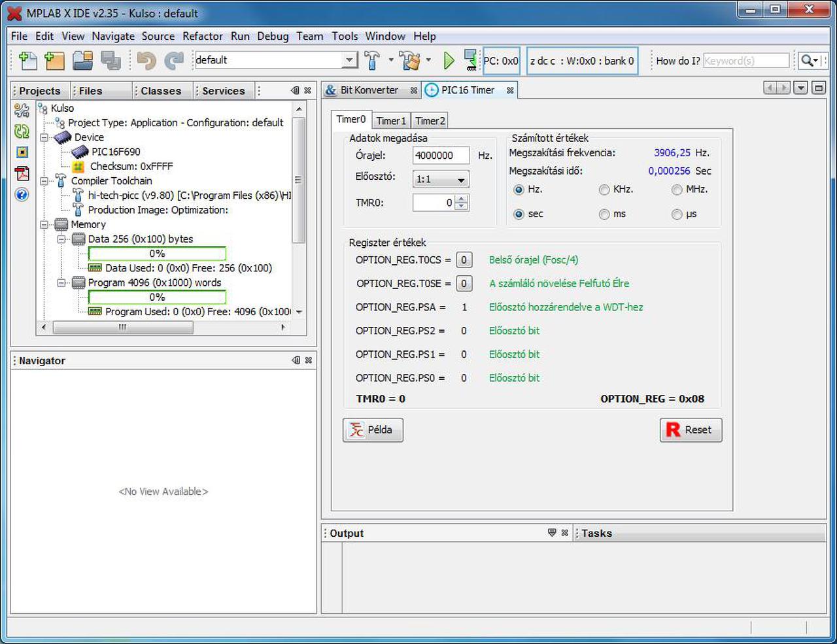Viewport: 837px width, 644px height.
Task: Maximize the editor window area
Action: click(819, 88)
